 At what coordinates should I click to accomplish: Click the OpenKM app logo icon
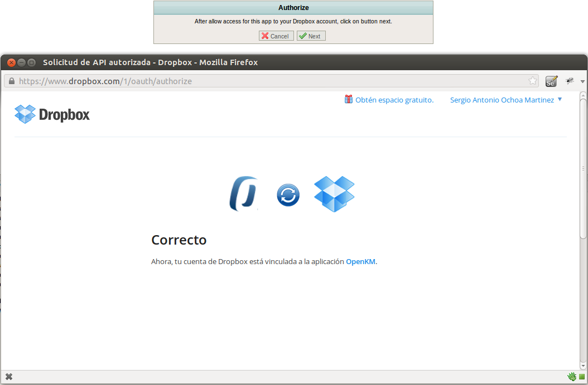(244, 194)
